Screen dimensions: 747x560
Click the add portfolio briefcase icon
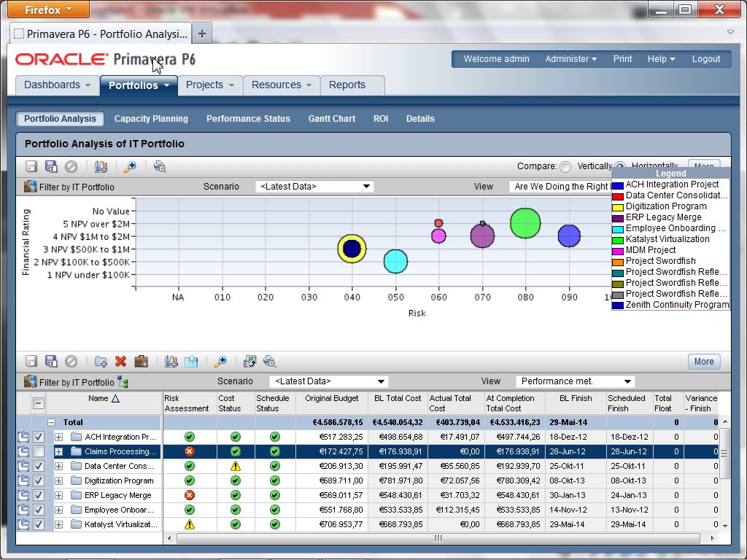point(142,362)
